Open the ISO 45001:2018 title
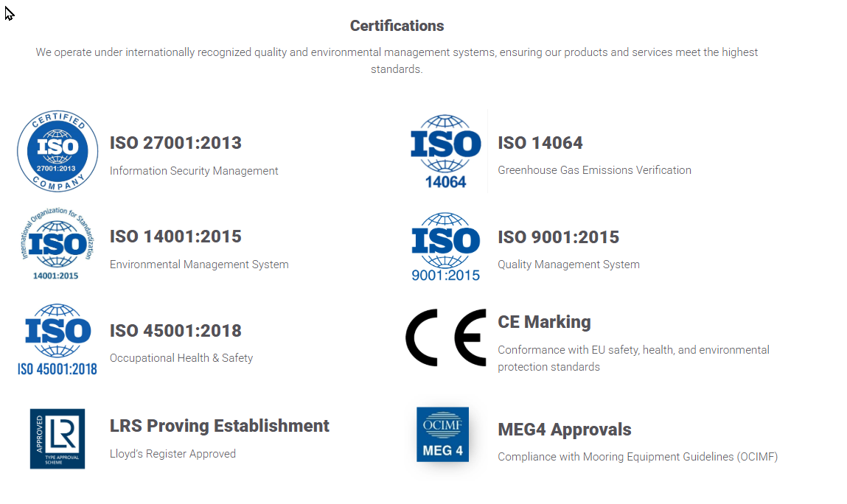Screen dimensions: 847x504 click(175, 331)
